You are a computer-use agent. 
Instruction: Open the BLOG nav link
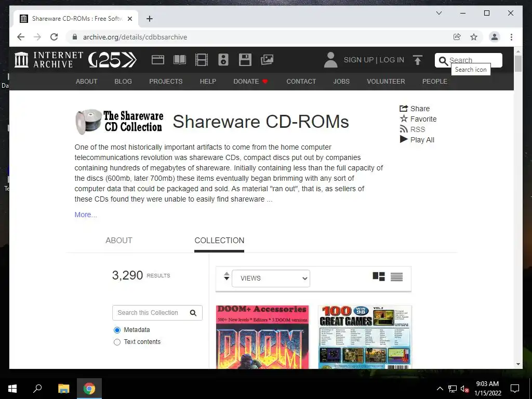coord(123,82)
